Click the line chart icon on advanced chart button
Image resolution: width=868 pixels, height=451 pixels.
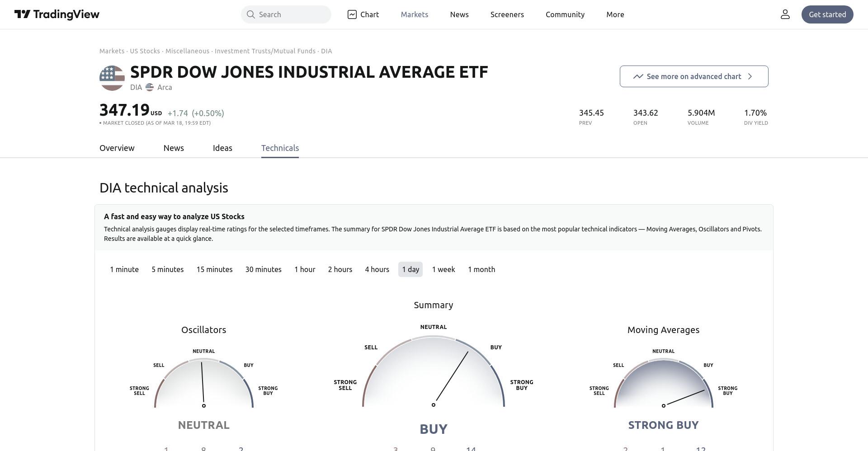tap(638, 76)
